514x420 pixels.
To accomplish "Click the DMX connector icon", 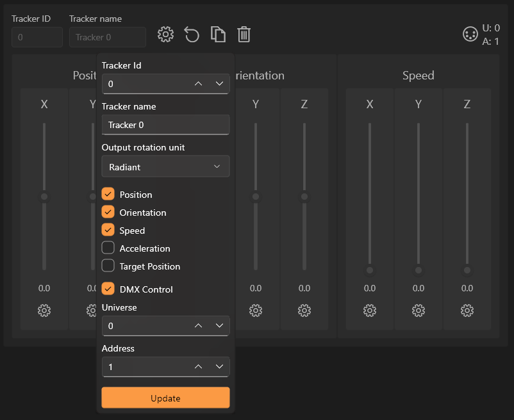I will [x=470, y=35].
